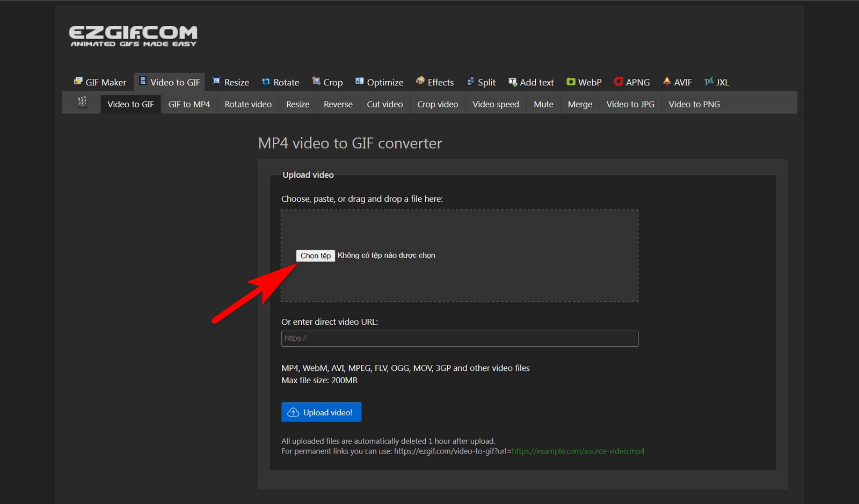Screen dimensions: 859x504
Task: Click the clapperboard icon in submenu bar
Action: [82, 102]
